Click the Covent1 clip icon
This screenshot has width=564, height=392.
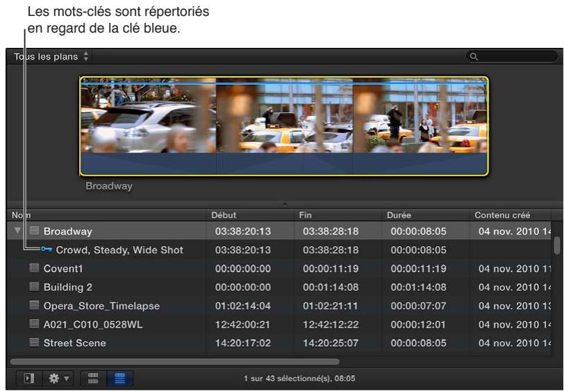pos(34,268)
